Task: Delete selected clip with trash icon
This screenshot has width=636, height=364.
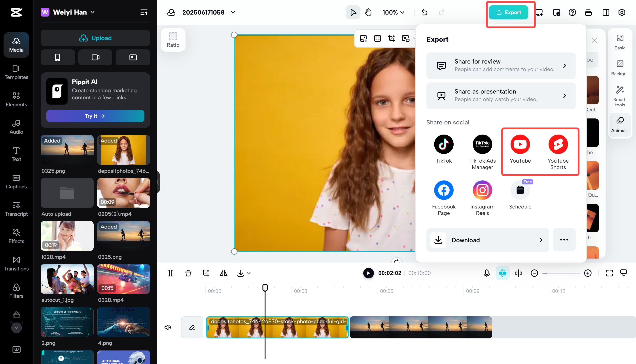Action: (188, 273)
